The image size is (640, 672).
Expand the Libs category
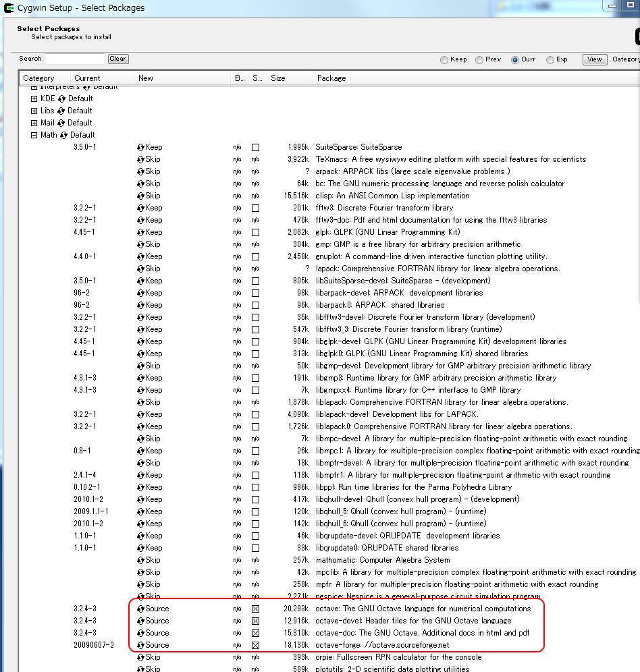coord(34,111)
